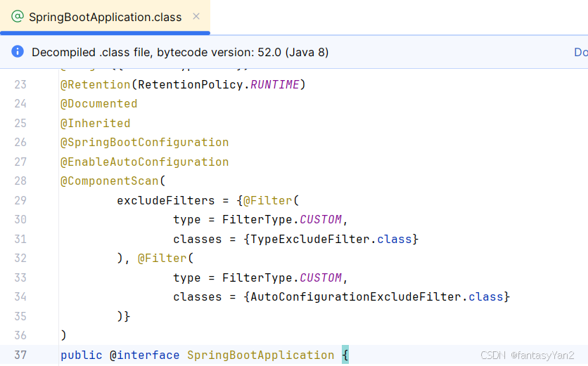Viewport: 588px width, 366px height.
Task: Click the 'type' attribute on line 33
Action: (187, 278)
